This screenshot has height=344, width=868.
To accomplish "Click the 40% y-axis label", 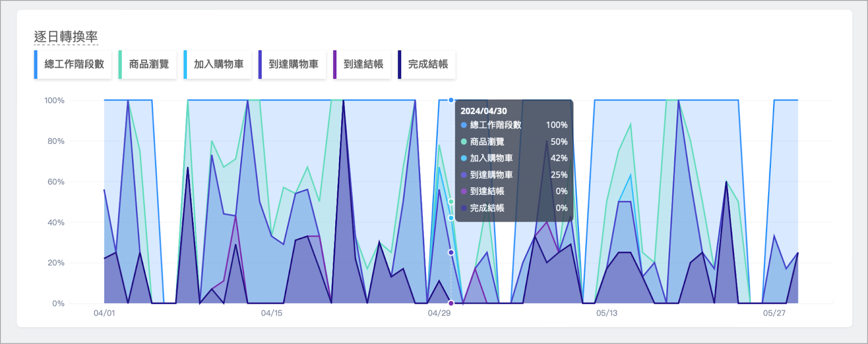I will click(x=56, y=222).
